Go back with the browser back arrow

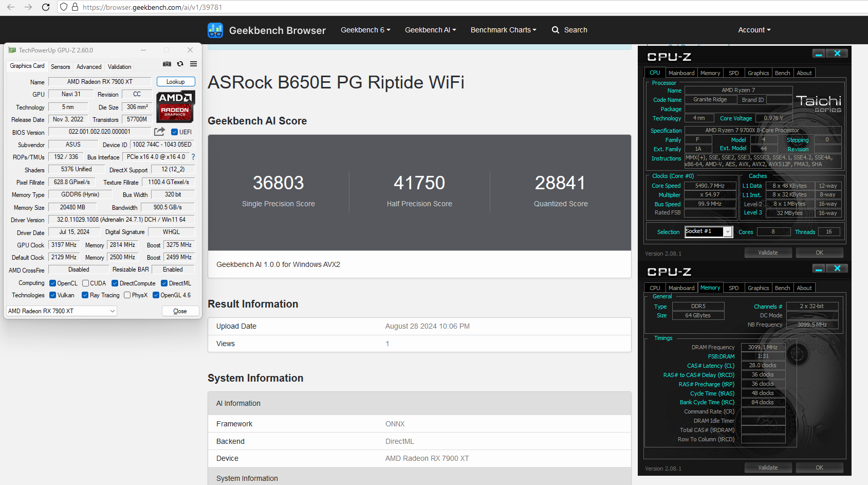click(x=11, y=7)
